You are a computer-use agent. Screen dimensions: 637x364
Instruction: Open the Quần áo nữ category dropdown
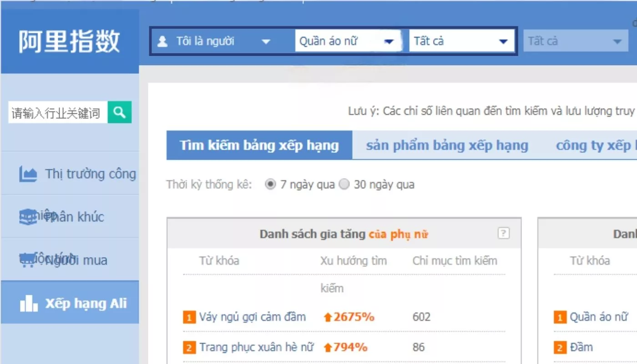tap(349, 41)
